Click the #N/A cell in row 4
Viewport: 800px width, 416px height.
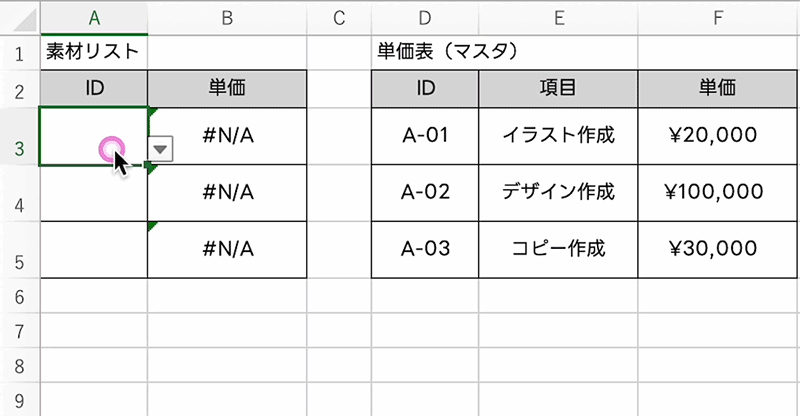(227, 192)
